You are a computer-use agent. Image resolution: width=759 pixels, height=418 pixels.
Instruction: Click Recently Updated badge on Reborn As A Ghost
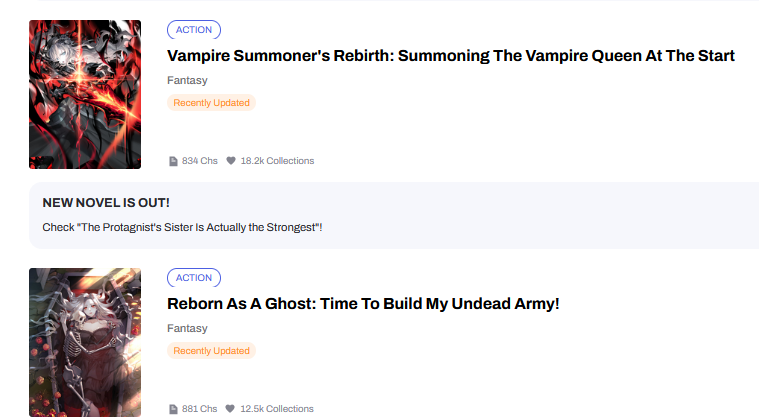211,351
